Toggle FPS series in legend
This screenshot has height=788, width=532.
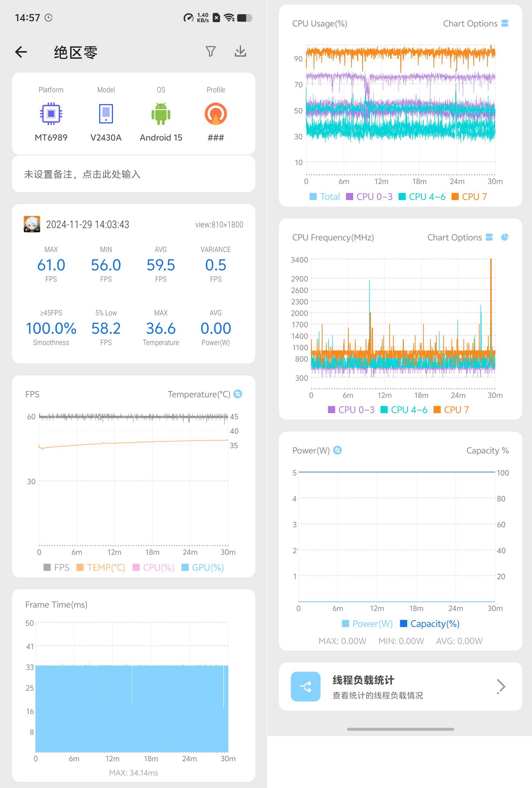click(x=57, y=568)
